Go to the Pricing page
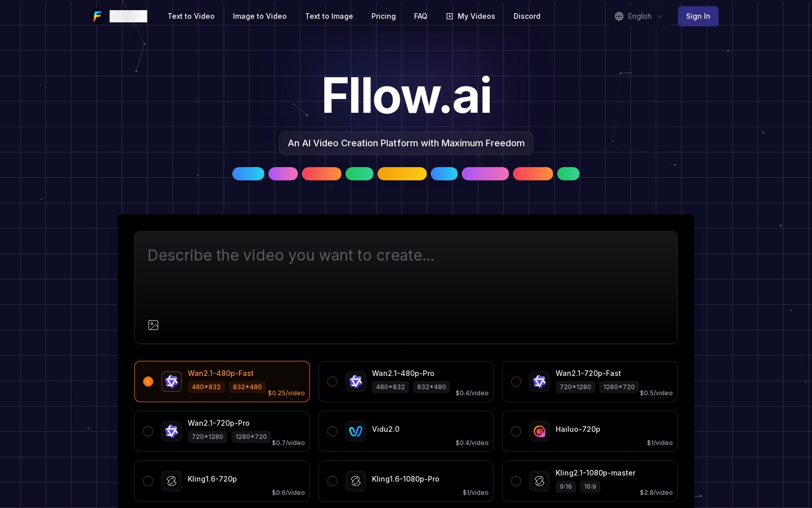812x508 pixels. coord(383,16)
